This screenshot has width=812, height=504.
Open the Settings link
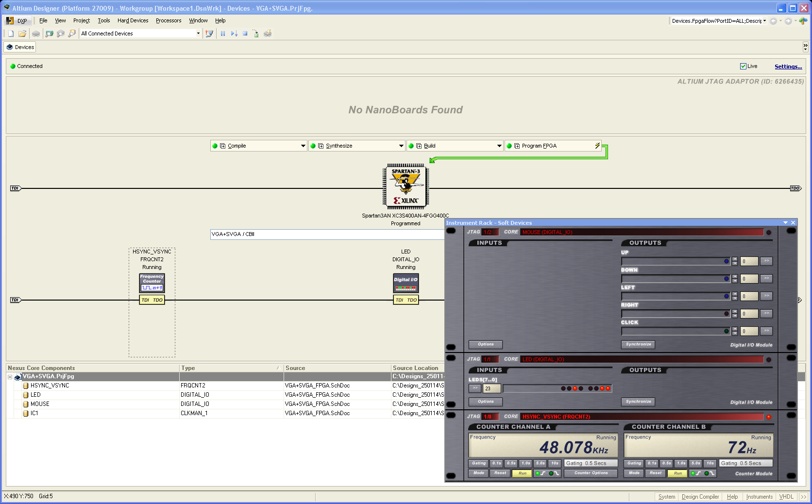(788, 67)
